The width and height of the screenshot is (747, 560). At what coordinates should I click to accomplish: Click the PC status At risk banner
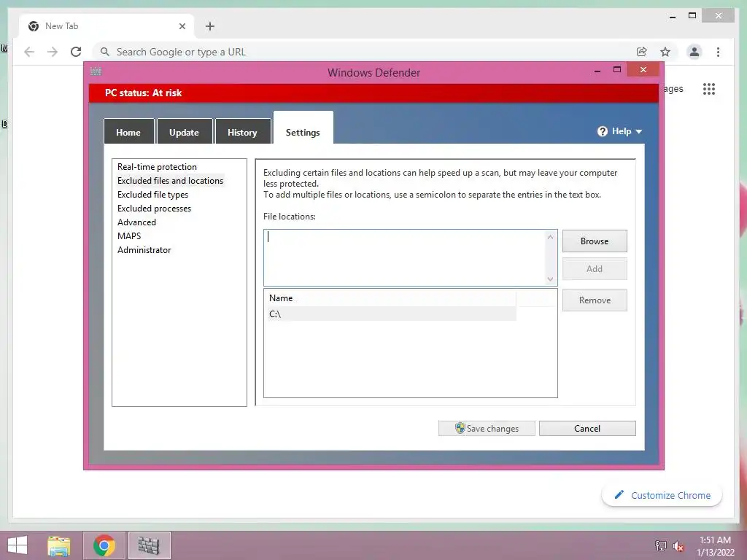(373, 93)
